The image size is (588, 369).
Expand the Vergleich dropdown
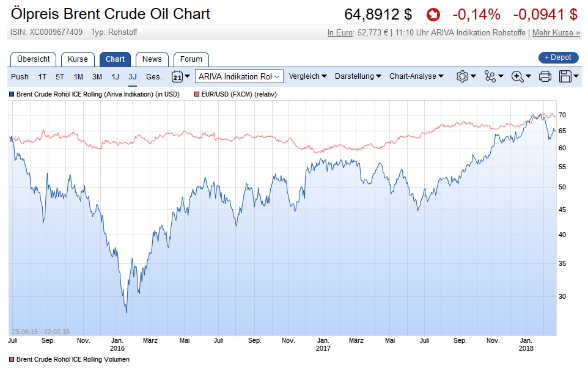pos(307,76)
